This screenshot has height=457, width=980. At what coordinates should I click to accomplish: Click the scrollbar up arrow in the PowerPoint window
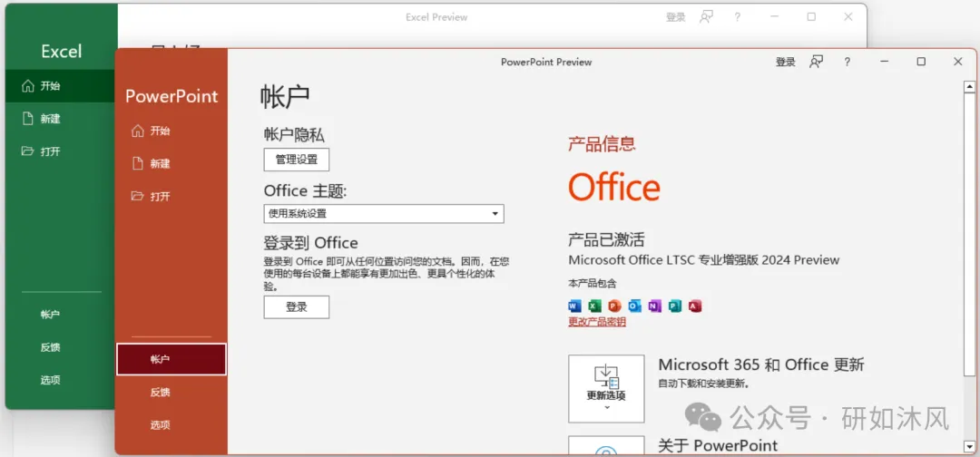969,87
